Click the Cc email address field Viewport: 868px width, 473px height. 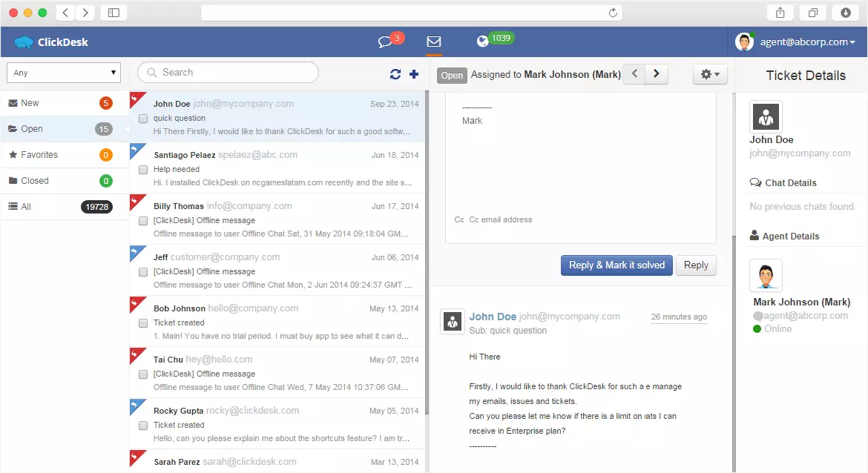[519, 219]
